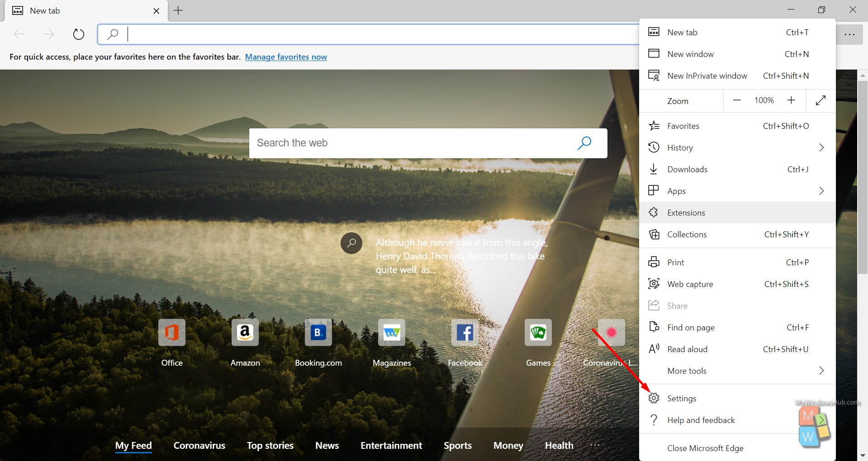868x461 pixels.
Task: Click the Favorites star icon
Action: coord(654,126)
